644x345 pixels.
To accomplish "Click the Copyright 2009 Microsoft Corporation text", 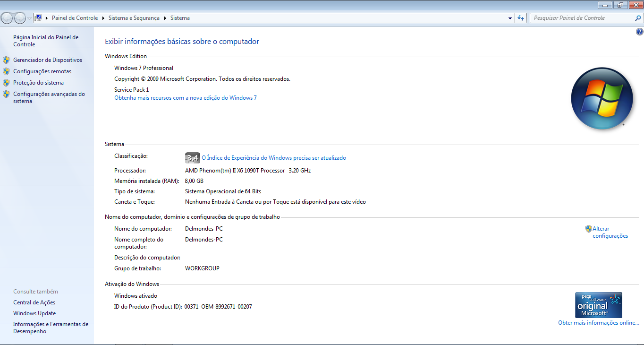I will coord(202,79).
